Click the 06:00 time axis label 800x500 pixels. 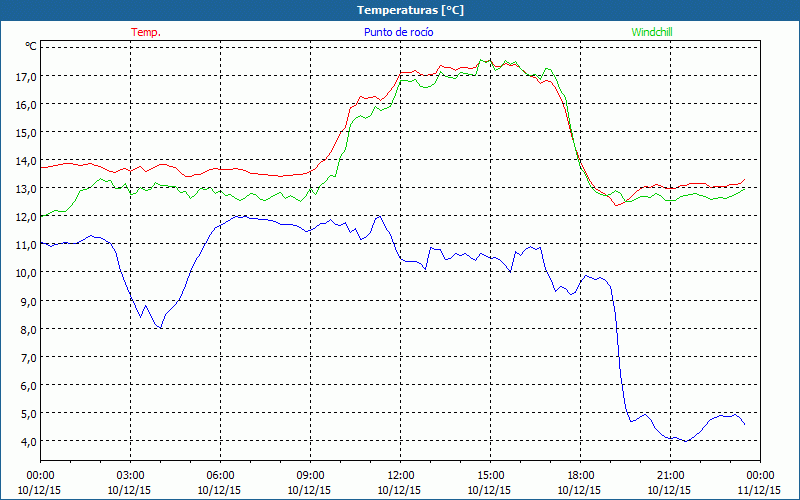220,475
